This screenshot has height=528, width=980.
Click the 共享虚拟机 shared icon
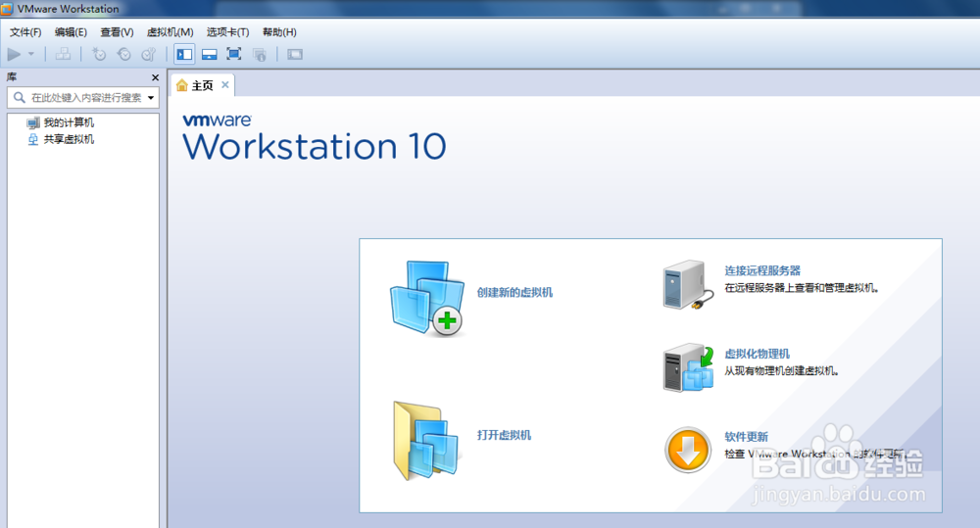click(33, 139)
